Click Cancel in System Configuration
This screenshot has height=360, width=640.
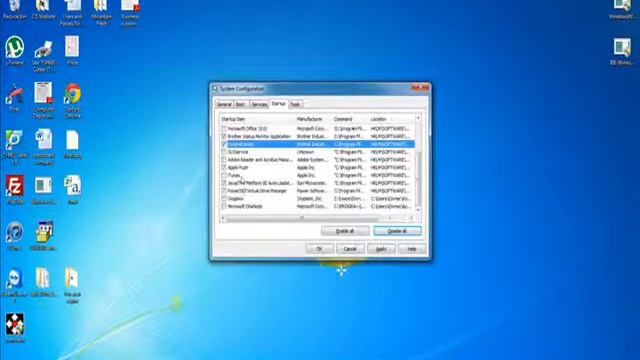coord(350,249)
